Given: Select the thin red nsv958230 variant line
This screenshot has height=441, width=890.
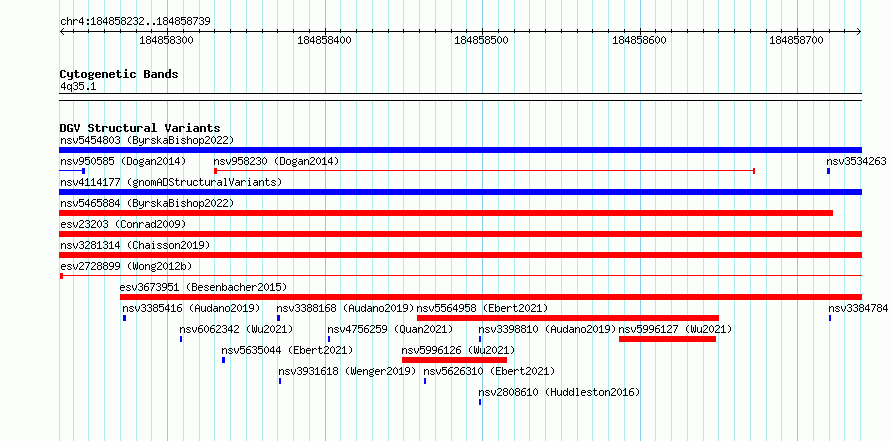Looking at the screenshot, I should (x=484, y=171).
